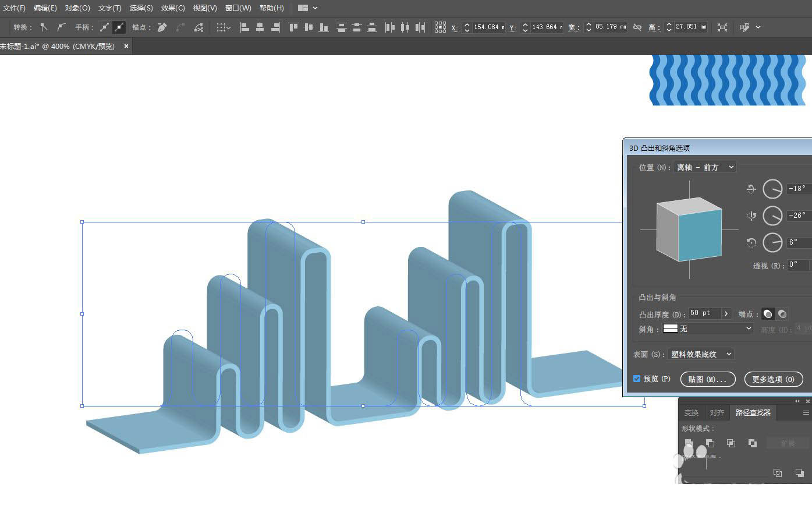812x530 pixels.
Task: Open the 窗口(W) menu
Action: click(x=238, y=8)
